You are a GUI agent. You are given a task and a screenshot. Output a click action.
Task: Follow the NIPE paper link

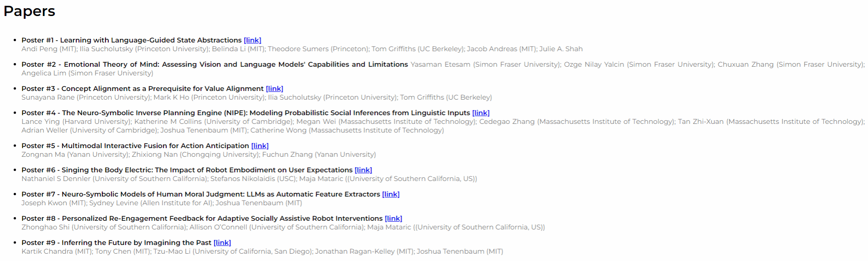[x=481, y=113]
